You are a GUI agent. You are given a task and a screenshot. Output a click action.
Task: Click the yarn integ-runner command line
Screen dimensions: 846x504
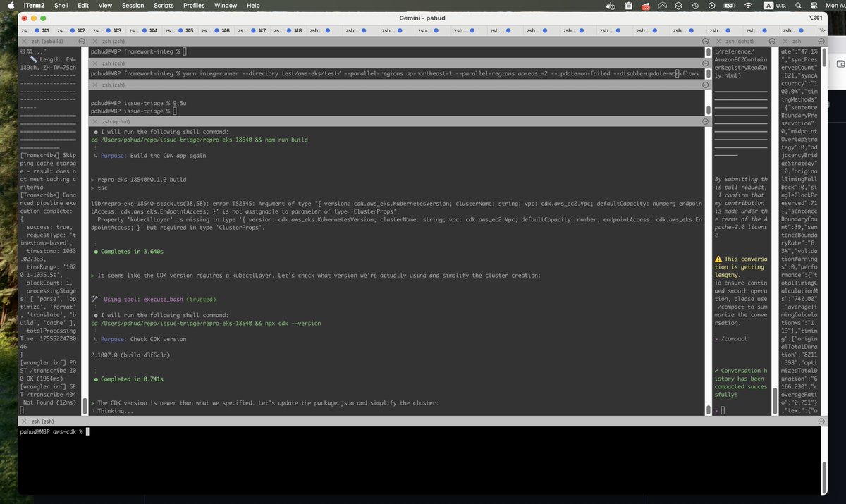[x=395, y=73]
